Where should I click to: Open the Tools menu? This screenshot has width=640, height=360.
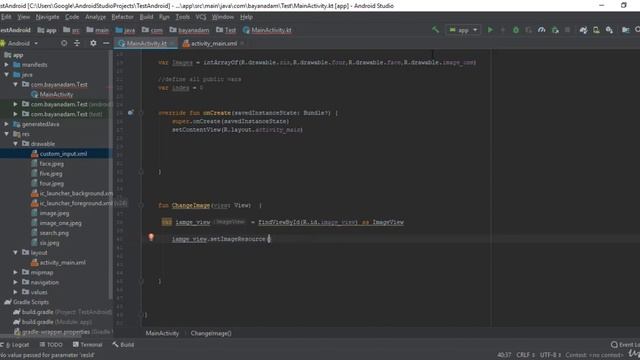(182, 17)
